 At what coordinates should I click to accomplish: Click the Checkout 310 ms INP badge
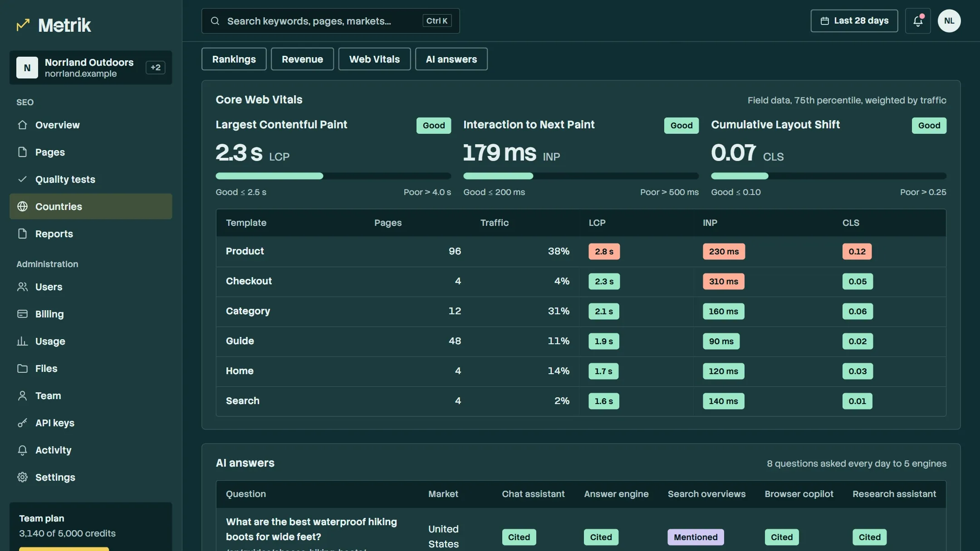coord(723,281)
